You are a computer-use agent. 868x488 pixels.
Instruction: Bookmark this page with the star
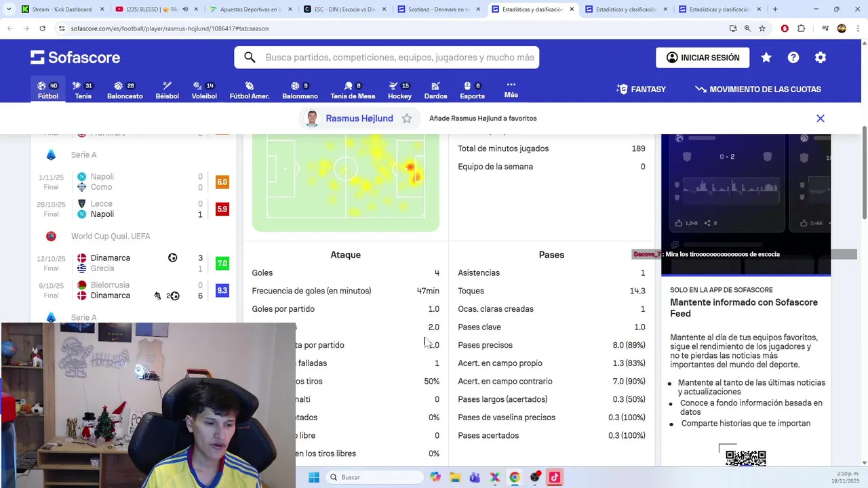[x=762, y=28]
